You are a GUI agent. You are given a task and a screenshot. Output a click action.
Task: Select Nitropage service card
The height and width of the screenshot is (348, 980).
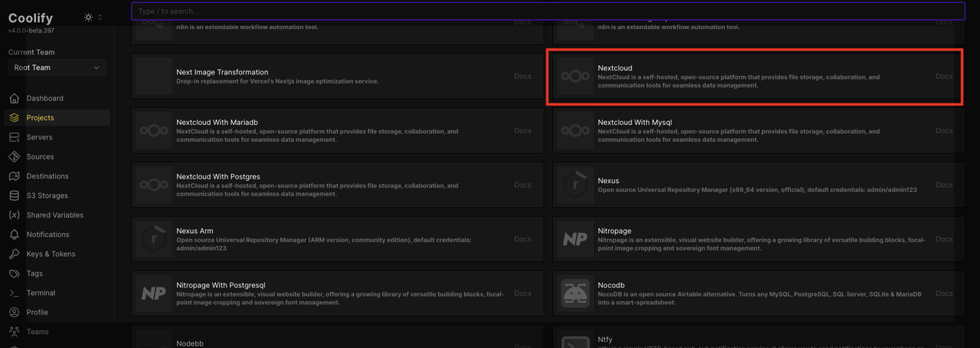click(757, 239)
